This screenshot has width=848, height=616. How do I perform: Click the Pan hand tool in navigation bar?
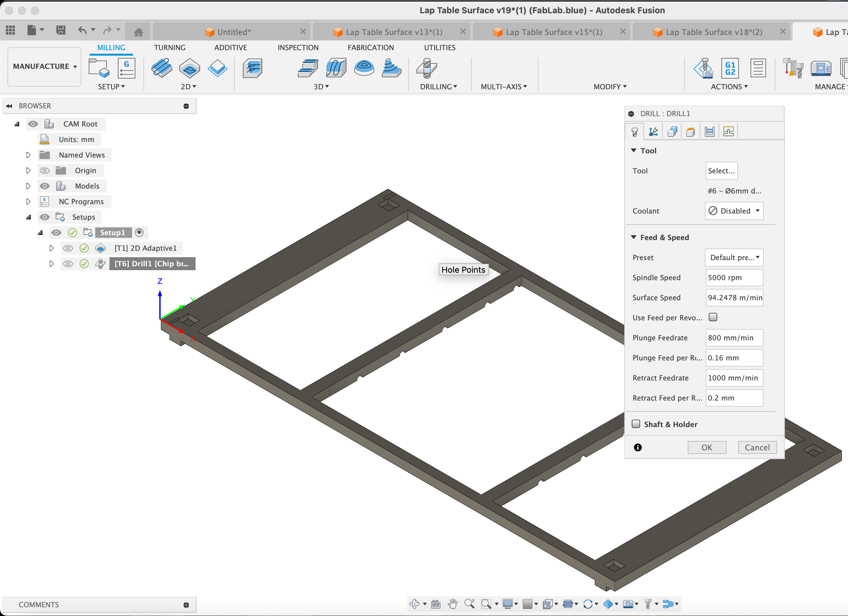click(453, 604)
